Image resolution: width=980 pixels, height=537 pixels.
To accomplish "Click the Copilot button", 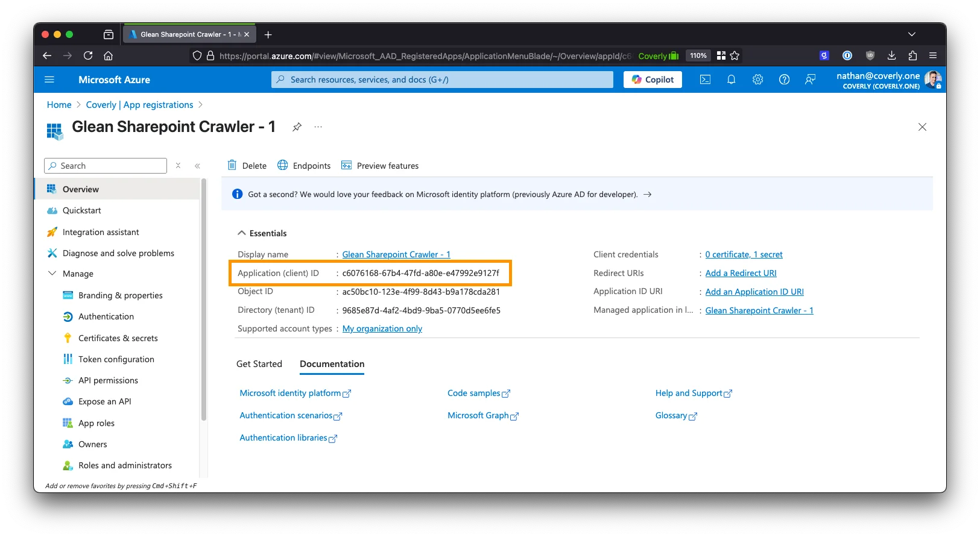I will point(653,80).
